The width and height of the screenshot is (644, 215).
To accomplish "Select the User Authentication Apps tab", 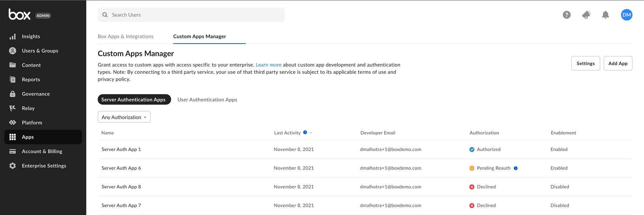I will click(207, 99).
